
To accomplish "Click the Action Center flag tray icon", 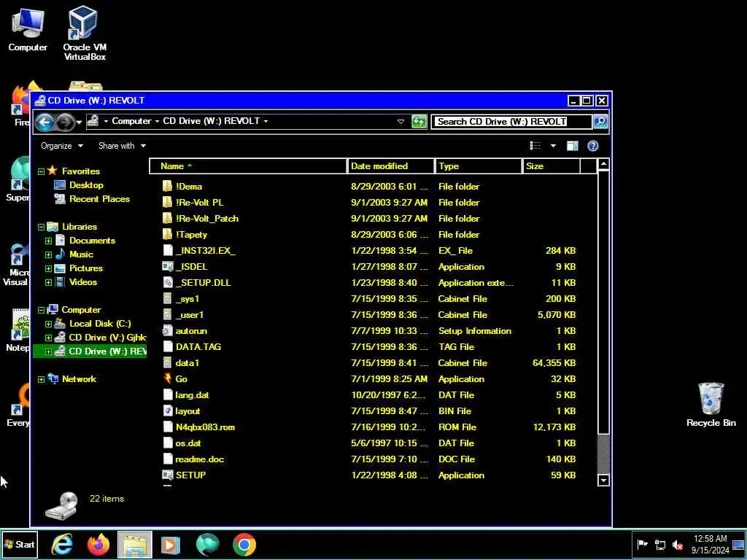I will pyautogui.click(x=642, y=544).
